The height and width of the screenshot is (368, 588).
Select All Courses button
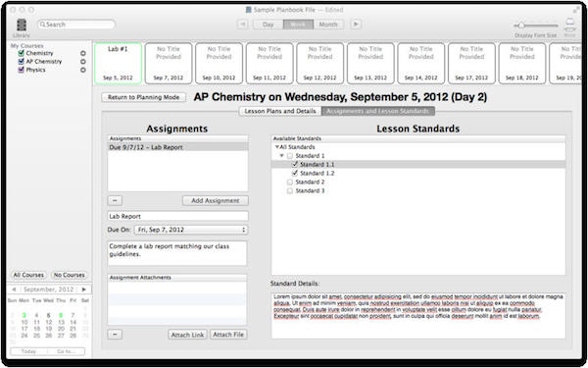pos(28,275)
